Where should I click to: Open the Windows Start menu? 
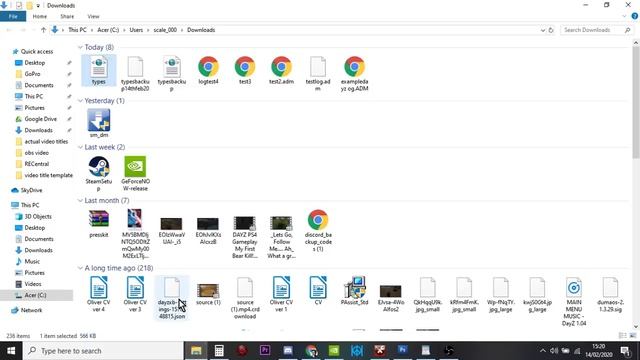[11, 351]
